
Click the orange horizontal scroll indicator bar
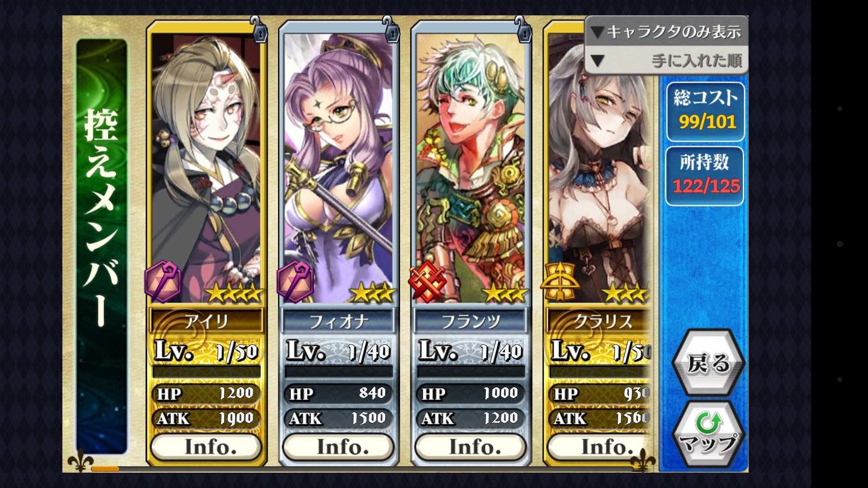[x=105, y=469]
